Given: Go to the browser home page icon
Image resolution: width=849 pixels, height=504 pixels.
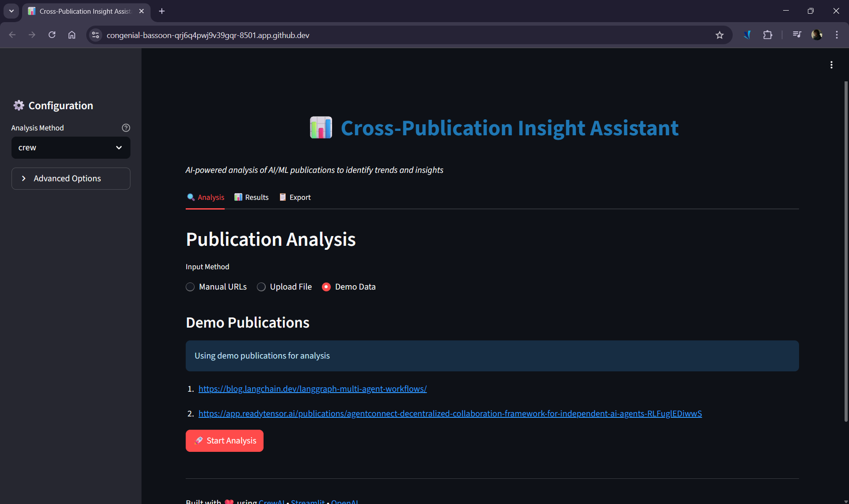Looking at the screenshot, I should coord(72,35).
